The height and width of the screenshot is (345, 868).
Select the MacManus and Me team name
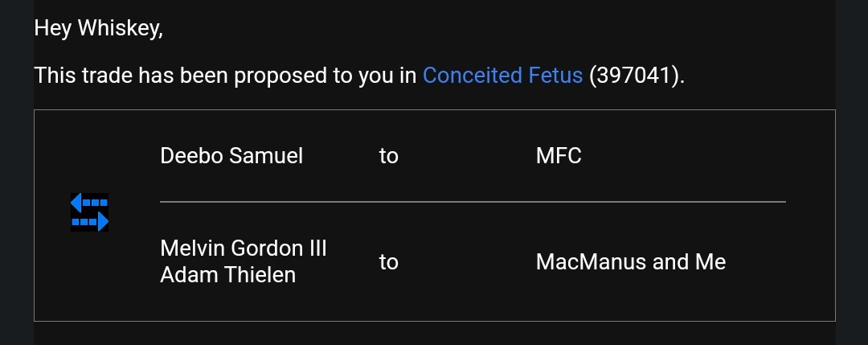click(x=631, y=262)
